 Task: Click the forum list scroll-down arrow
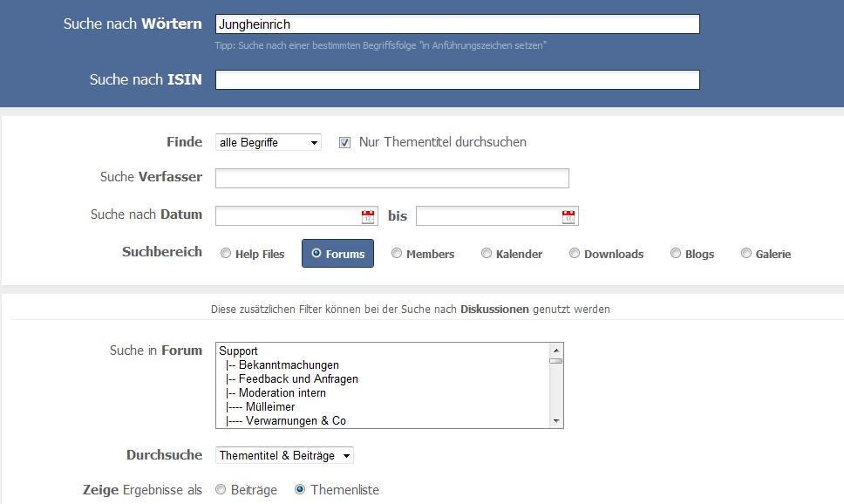tap(556, 421)
